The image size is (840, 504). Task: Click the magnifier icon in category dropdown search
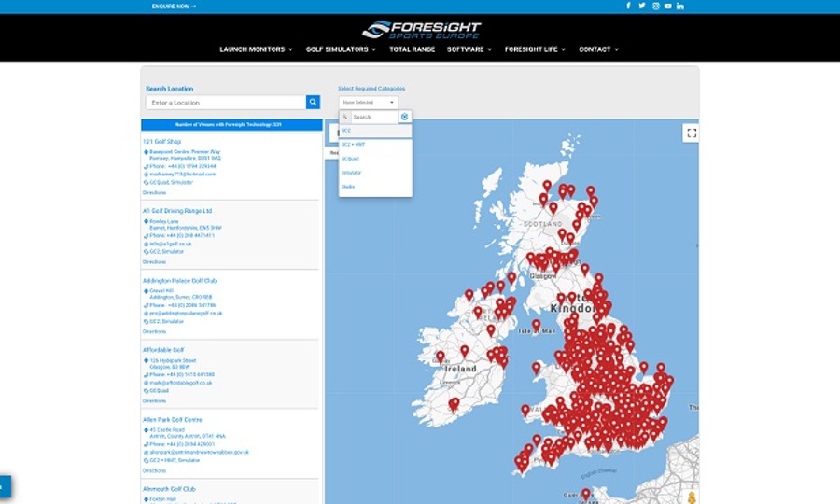click(345, 117)
